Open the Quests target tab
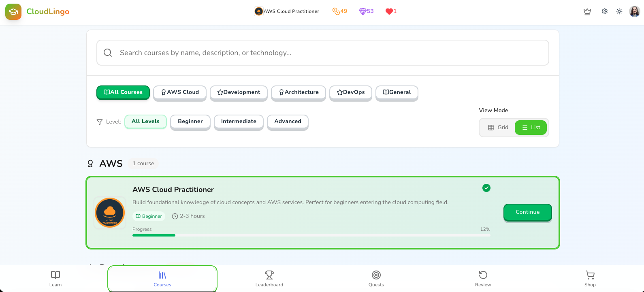The image size is (644, 292). pyautogui.click(x=376, y=279)
